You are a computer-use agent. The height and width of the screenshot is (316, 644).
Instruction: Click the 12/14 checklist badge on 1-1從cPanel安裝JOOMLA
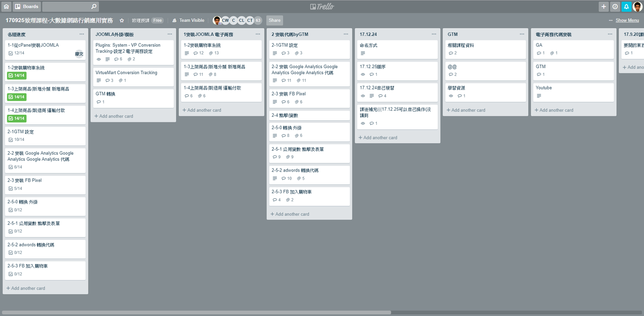tap(17, 53)
